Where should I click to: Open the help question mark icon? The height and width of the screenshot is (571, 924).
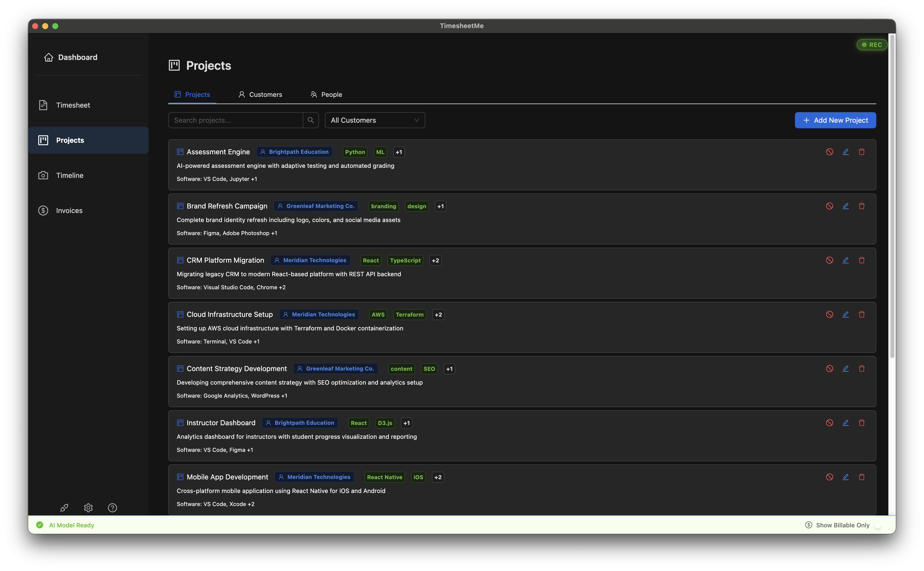coord(112,508)
